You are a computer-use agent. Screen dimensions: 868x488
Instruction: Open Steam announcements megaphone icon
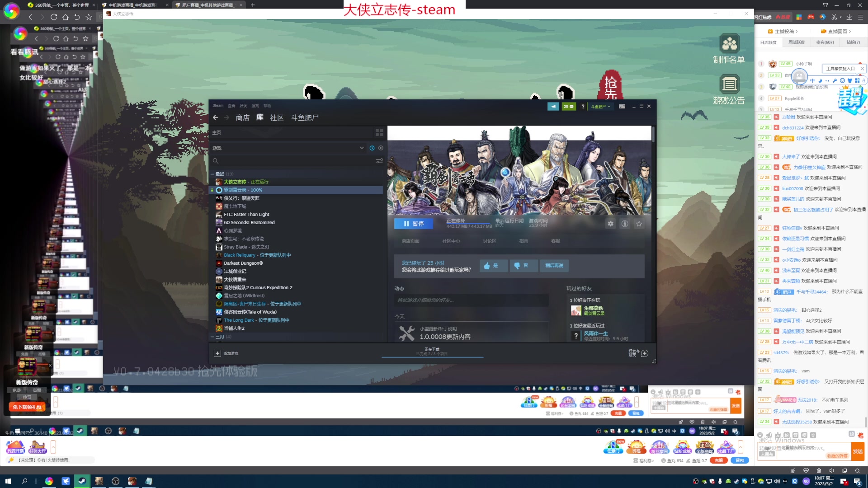(x=553, y=107)
